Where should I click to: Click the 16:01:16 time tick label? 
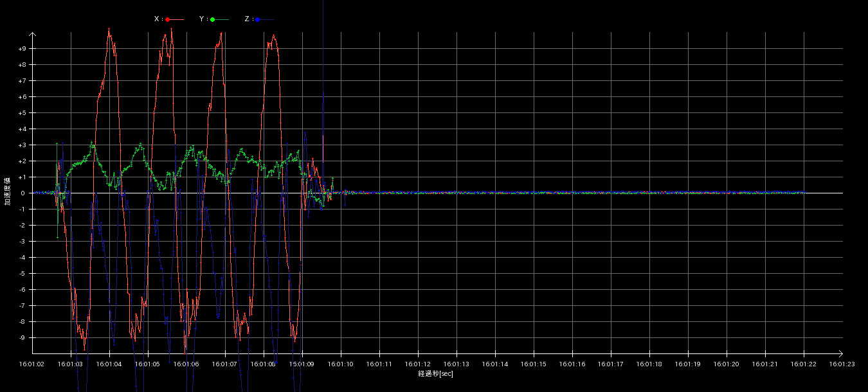(x=572, y=364)
